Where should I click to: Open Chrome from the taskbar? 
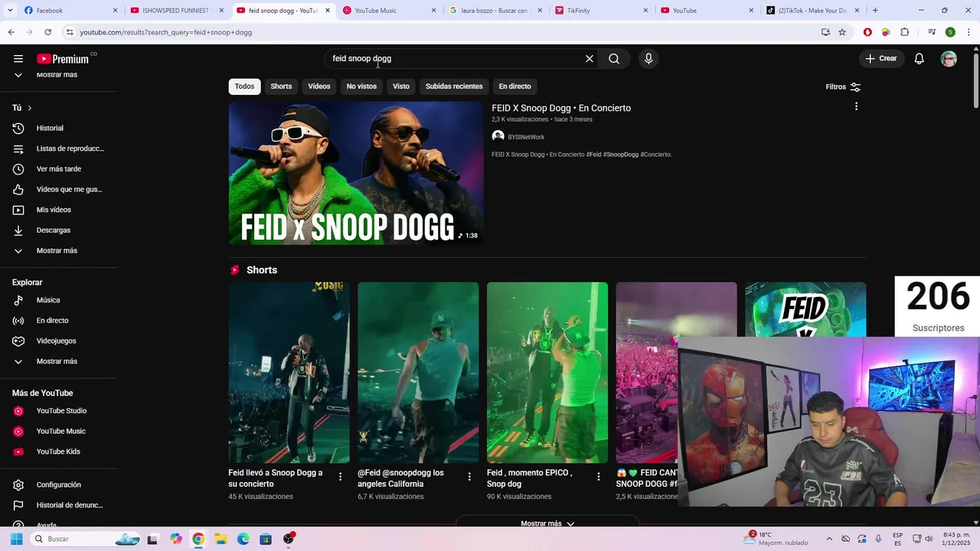pos(198,539)
